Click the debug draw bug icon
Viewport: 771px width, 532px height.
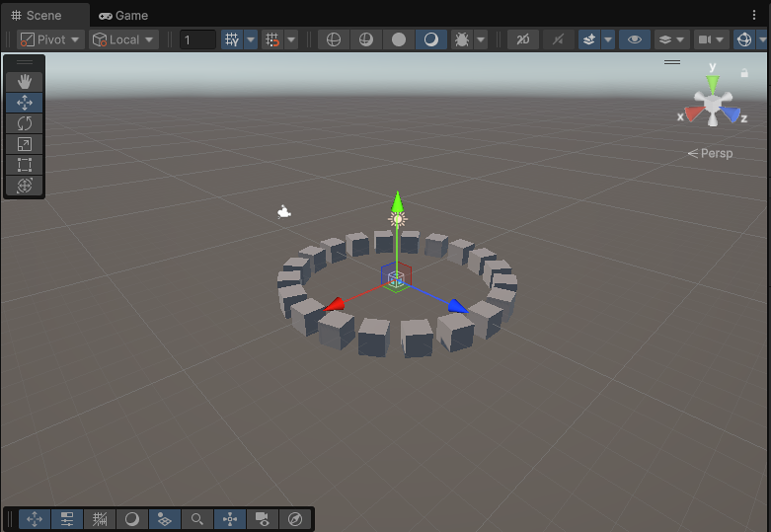[461, 39]
